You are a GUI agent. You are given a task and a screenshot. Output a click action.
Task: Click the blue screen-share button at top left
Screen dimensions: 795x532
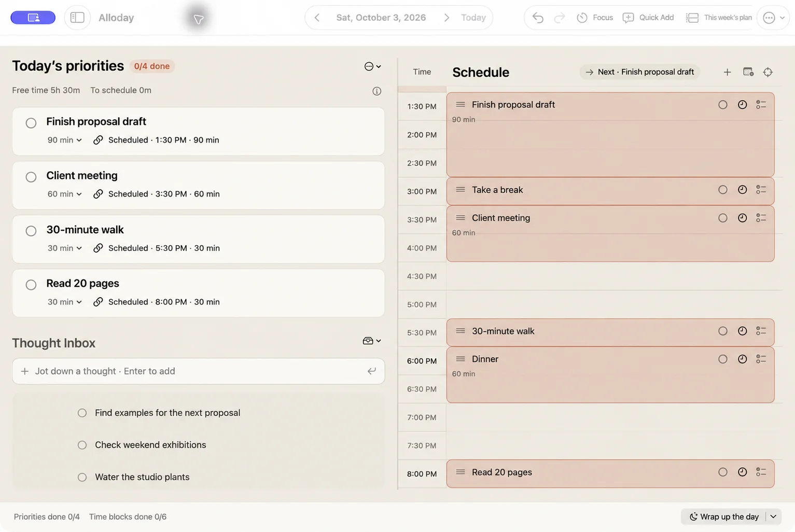[33, 18]
